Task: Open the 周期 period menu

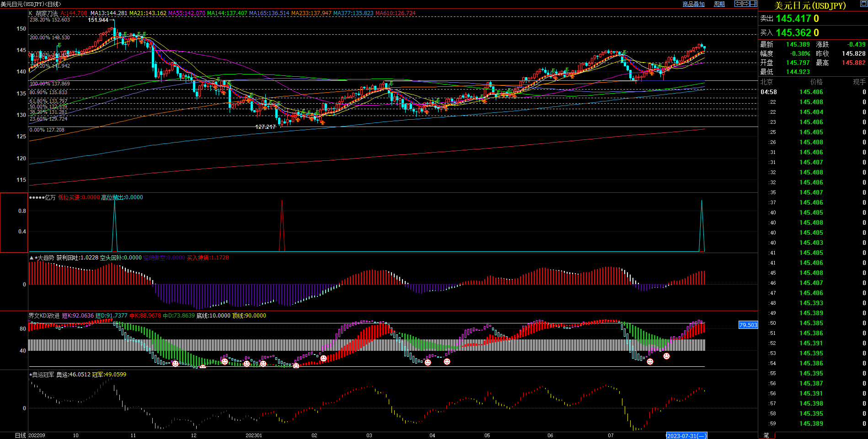Action: 719,4
